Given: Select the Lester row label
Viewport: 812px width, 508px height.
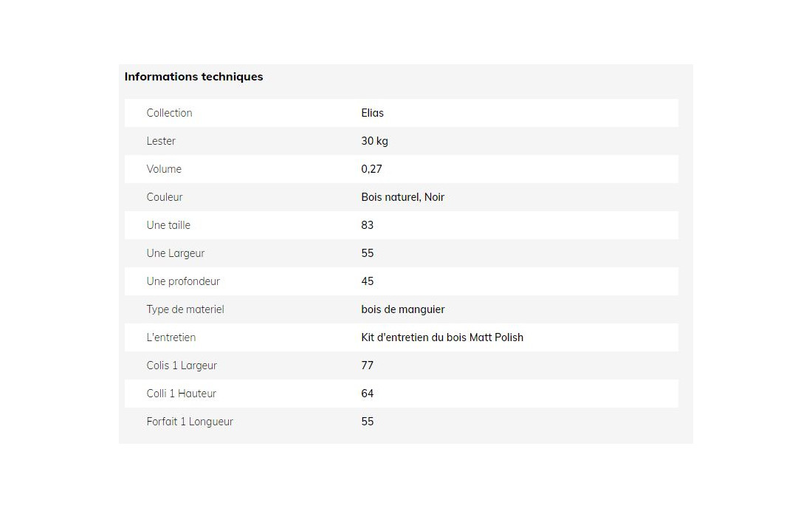Looking at the screenshot, I should point(161,141).
